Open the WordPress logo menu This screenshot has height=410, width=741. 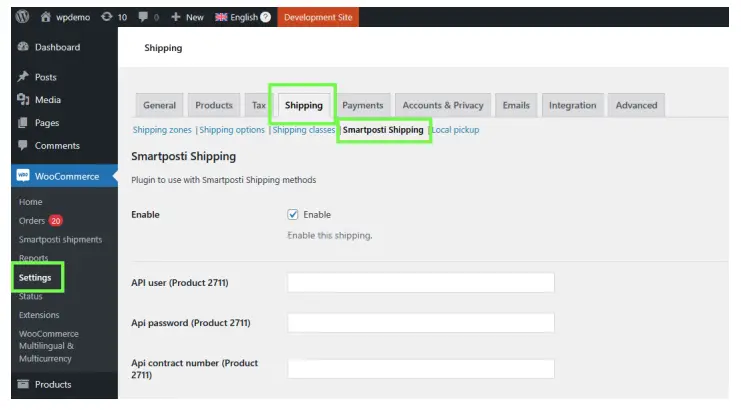22,17
